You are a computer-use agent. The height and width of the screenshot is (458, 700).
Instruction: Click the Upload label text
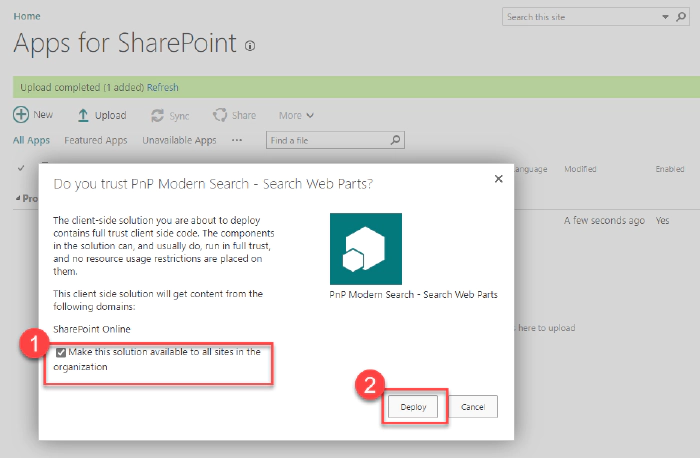pyautogui.click(x=110, y=116)
